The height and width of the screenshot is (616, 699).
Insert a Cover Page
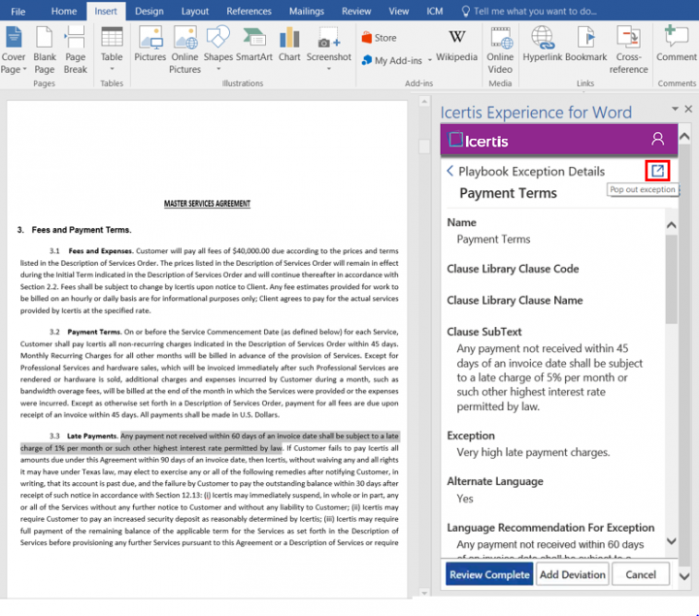[x=14, y=49]
